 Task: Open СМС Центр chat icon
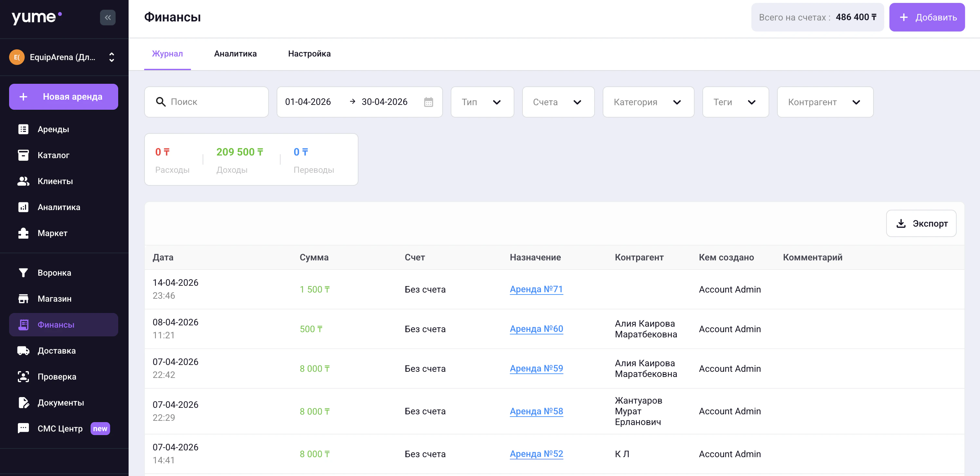tap(23, 429)
